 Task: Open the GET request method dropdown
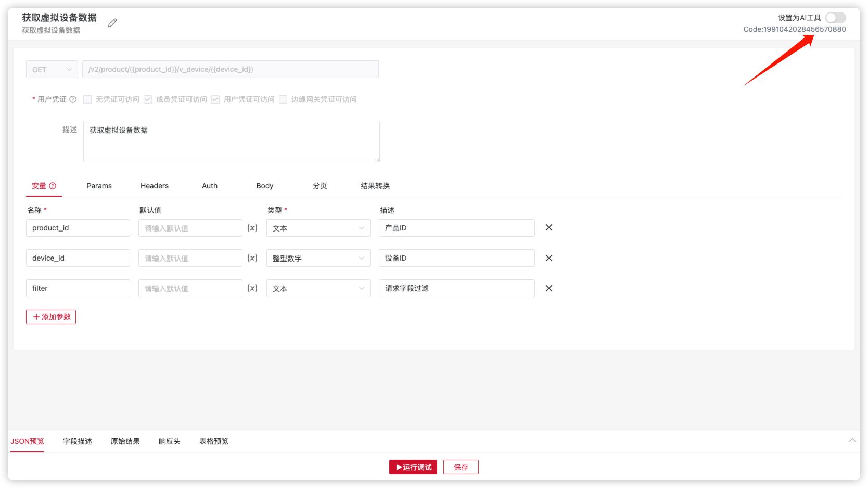[x=52, y=69]
